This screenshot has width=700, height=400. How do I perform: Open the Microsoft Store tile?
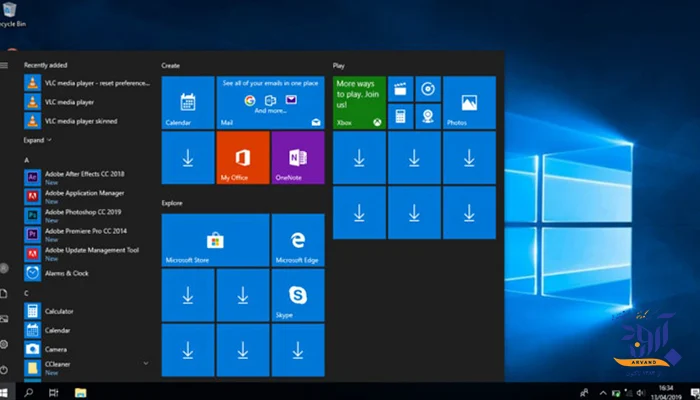pos(215,240)
